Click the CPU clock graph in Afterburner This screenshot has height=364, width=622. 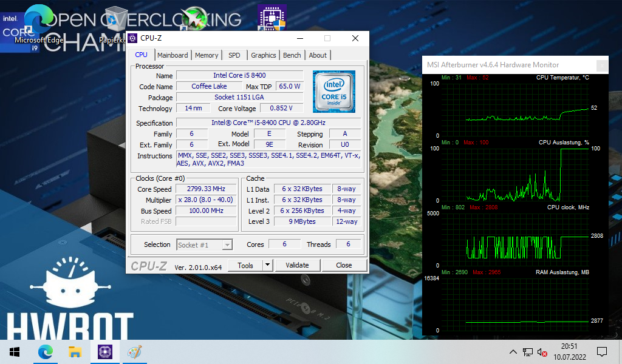(515, 240)
